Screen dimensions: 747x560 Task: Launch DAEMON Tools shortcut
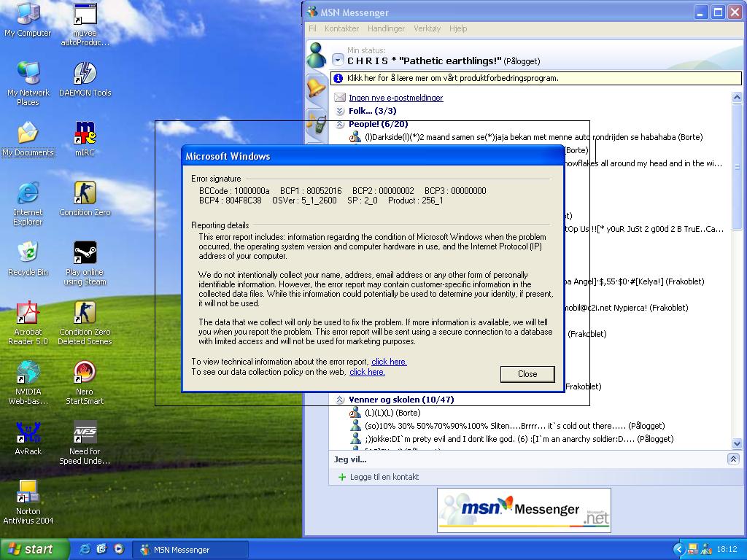coord(85,79)
